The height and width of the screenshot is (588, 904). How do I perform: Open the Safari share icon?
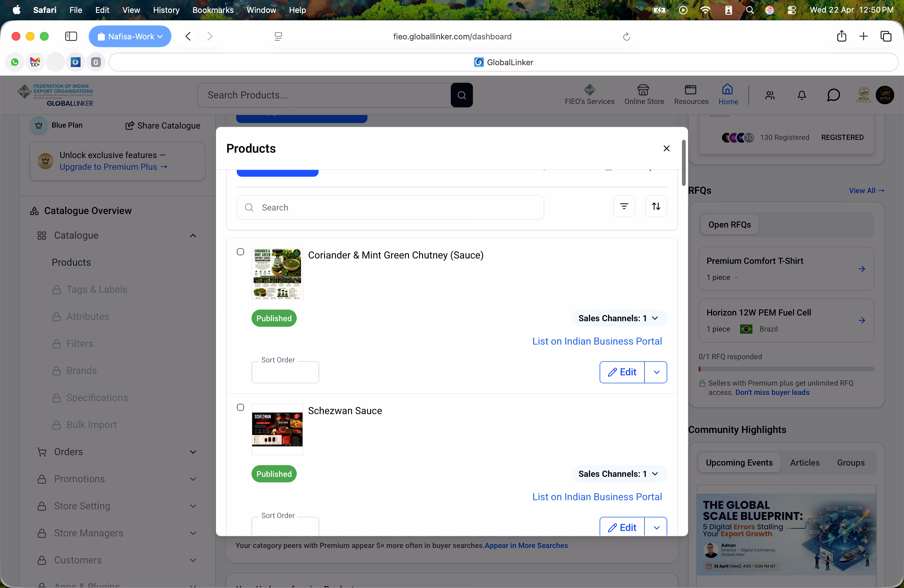pyautogui.click(x=841, y=36)
